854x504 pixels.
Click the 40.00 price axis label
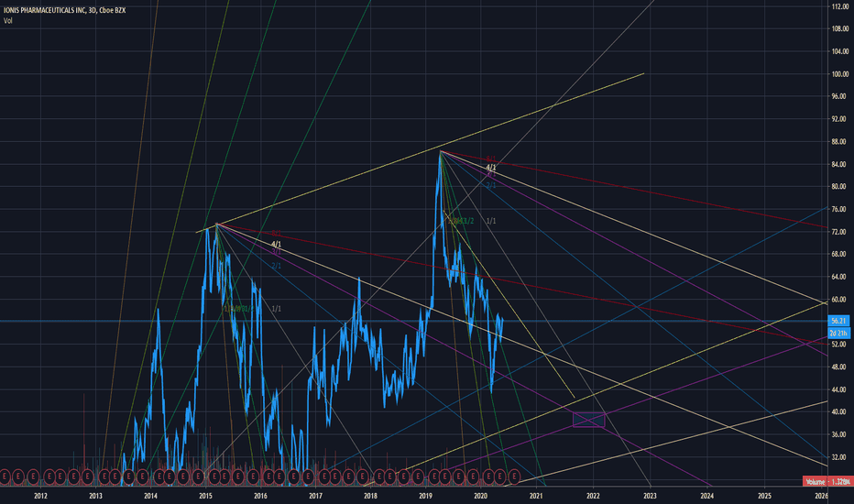click(x=840, y=412)
